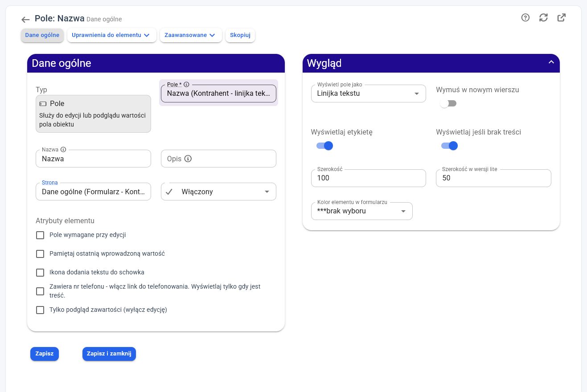Click the 'Skopiuj' button
The image size is (587, 392).
tap(240, 35)
